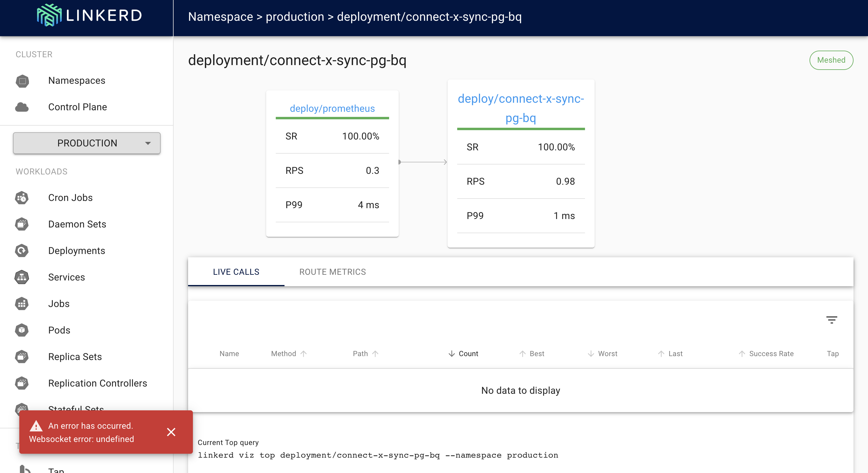Click deploy/connect-x-sync-pg-bq card link
This screenshot has height=473, width=868.
521,108
